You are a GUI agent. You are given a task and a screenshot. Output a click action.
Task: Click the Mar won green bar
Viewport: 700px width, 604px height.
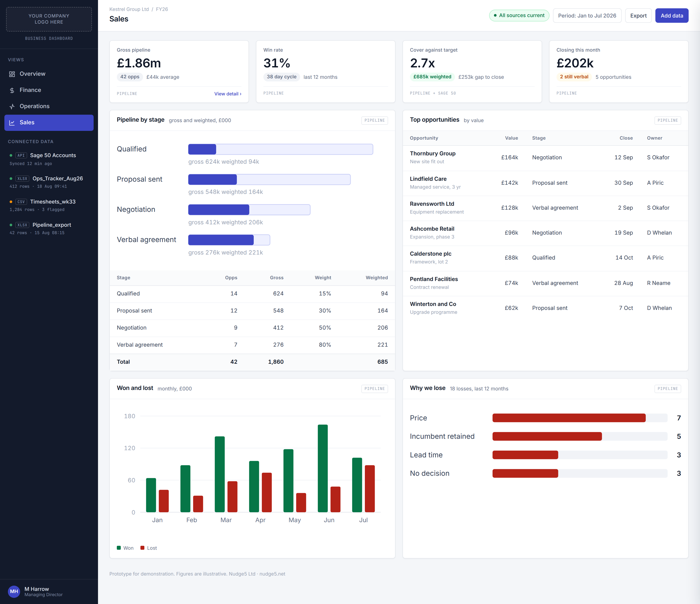[220, 474]
